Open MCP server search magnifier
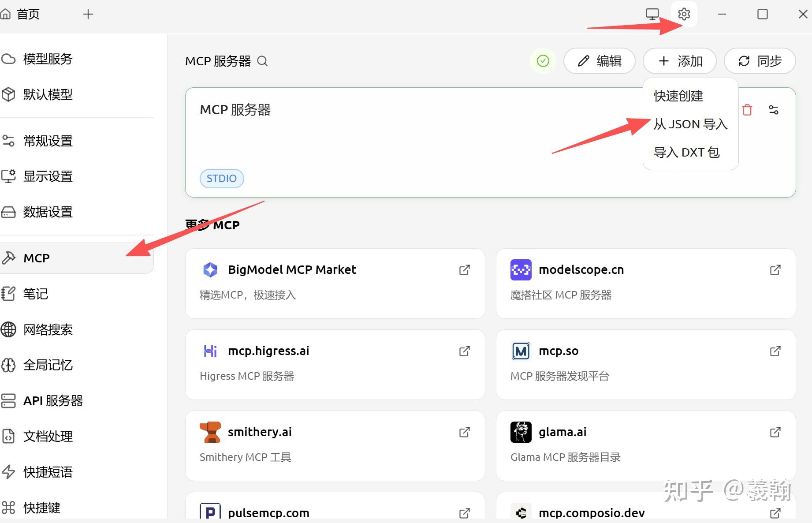 tap(262, 61)
